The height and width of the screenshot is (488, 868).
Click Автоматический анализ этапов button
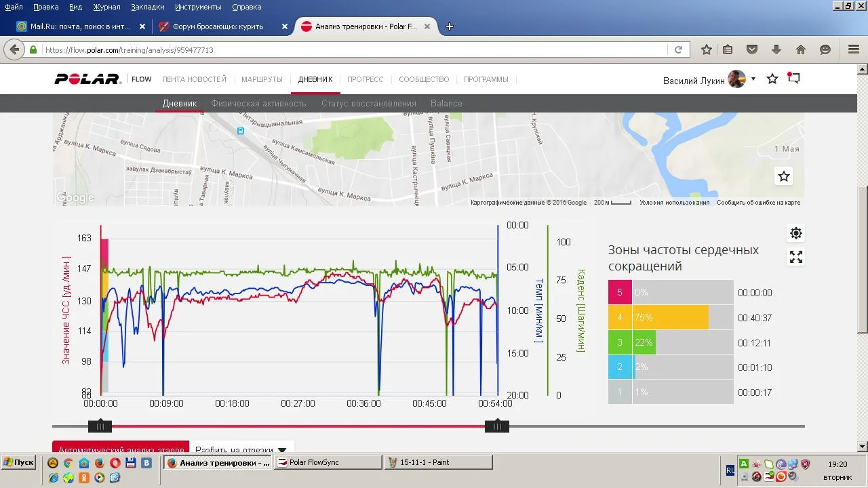(x=121, y=449)
